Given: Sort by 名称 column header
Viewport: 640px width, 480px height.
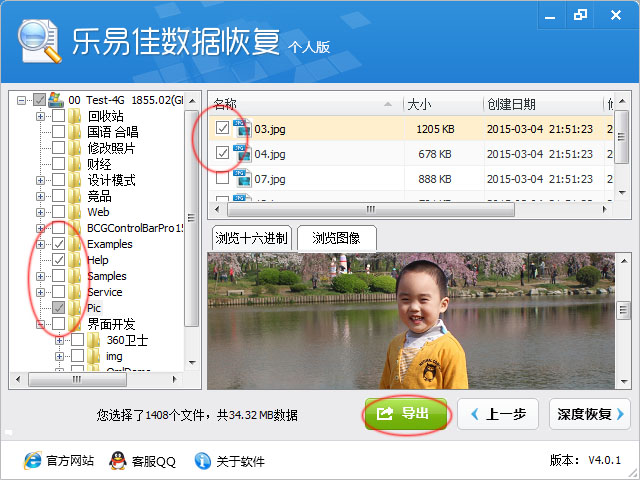Looking at the screenshot, I should click(306, 104).
